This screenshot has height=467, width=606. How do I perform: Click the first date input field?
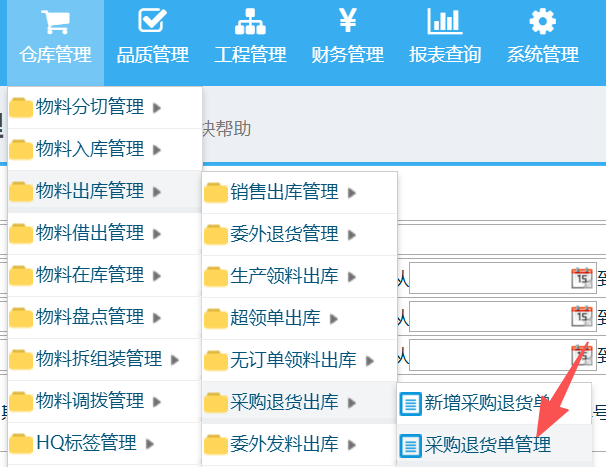[488, 278]
